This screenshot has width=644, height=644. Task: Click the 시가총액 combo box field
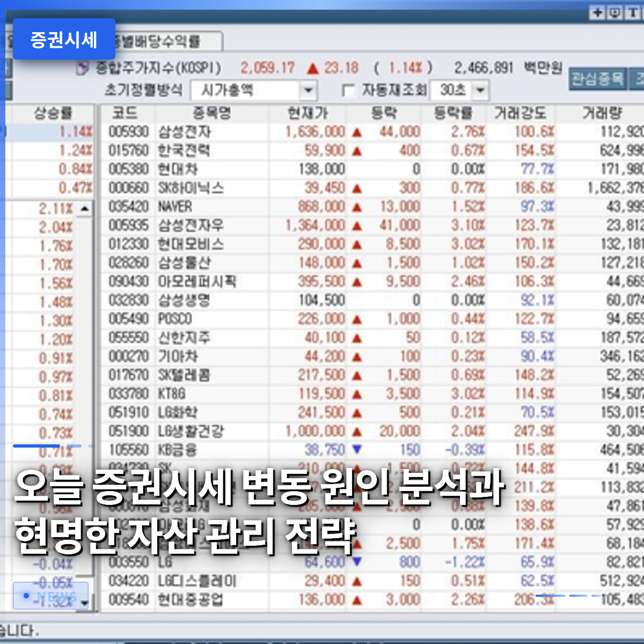point(254,90)
